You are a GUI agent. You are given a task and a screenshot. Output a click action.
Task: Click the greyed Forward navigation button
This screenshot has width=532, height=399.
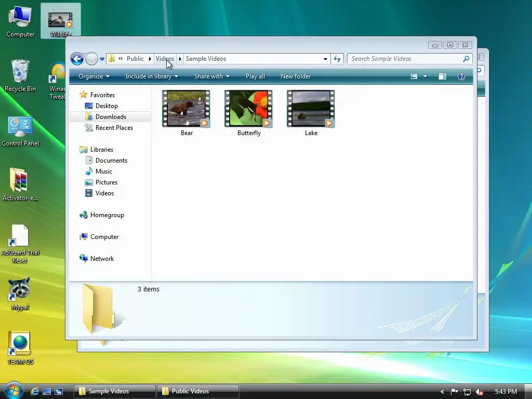(91, 59)
